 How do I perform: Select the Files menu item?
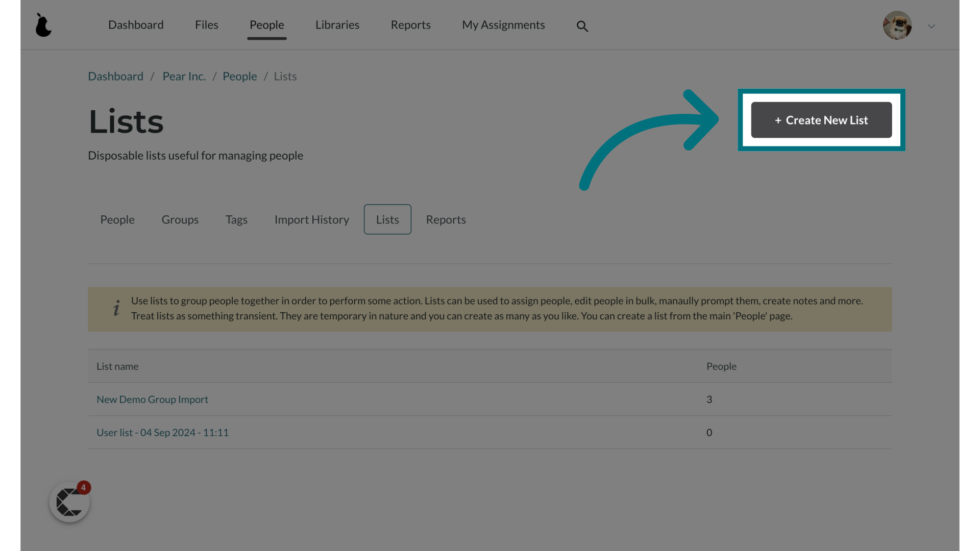point(207,25)
